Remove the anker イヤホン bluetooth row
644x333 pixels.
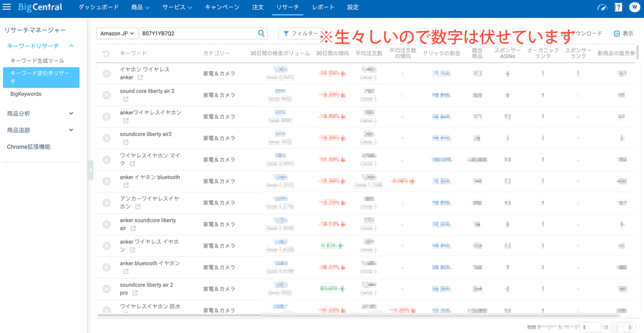106,181
